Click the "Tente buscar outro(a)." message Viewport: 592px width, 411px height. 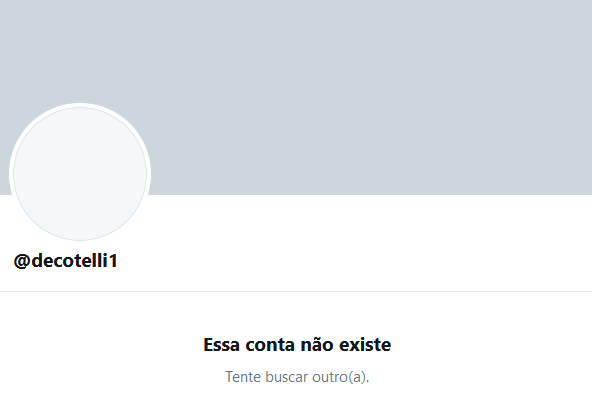point(297,377)
